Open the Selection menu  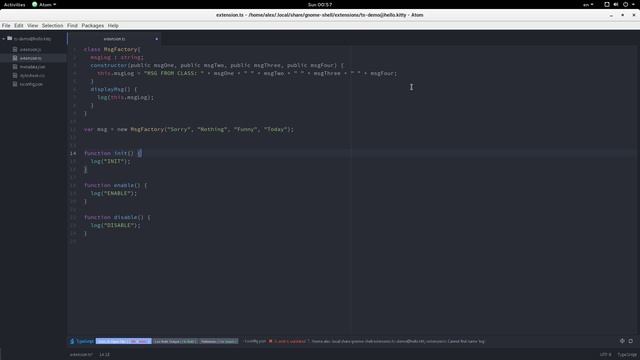pos(53,25)
